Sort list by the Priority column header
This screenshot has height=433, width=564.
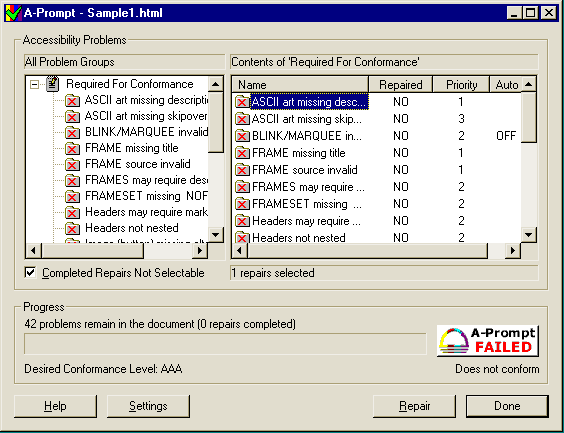[461, 85]
